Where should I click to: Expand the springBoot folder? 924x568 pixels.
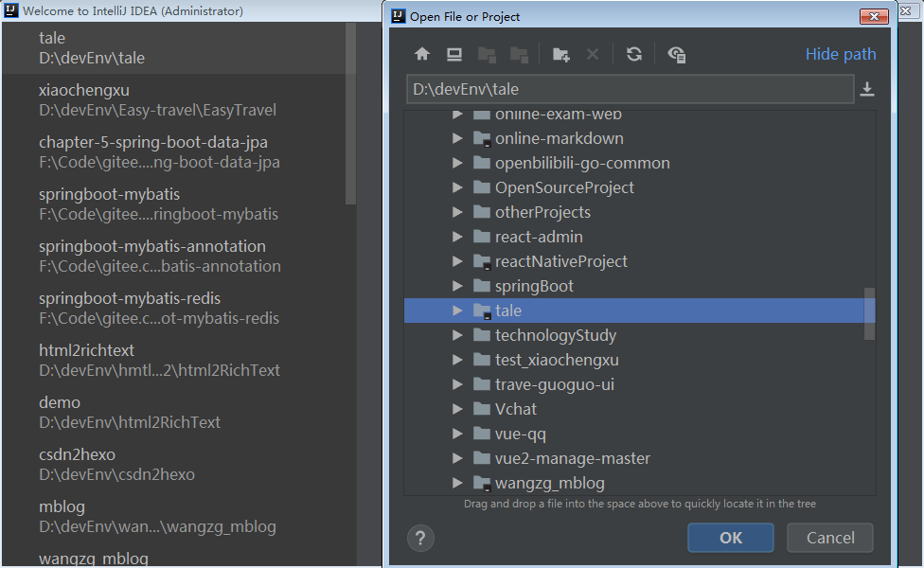pos(457,286)
